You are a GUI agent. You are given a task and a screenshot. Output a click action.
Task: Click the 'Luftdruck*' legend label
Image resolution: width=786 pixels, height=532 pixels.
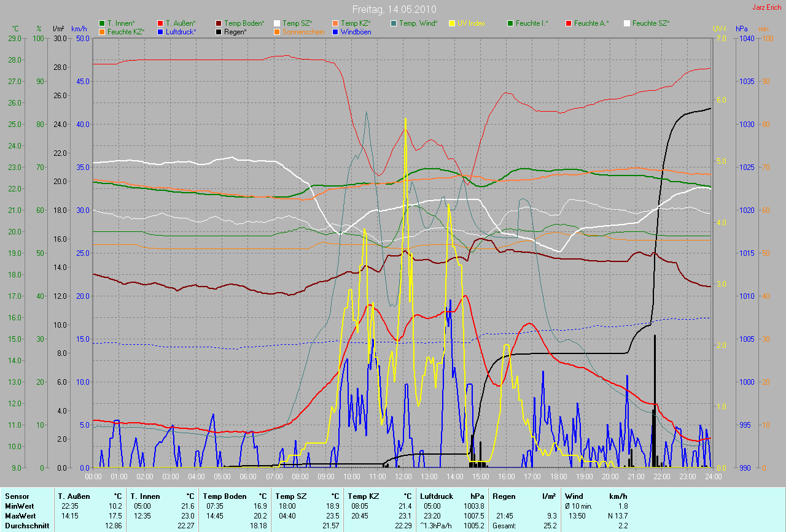click(x=181, y=31)
